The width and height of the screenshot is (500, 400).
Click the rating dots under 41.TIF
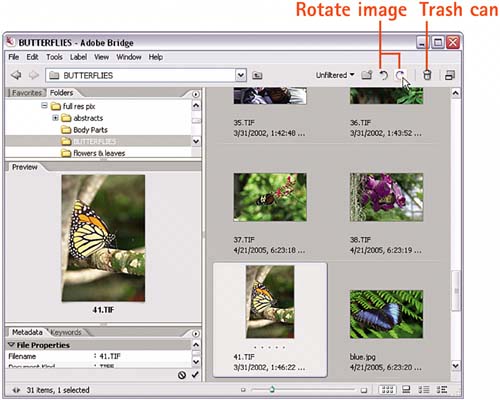pyautogui.click(x=269, y=347)
